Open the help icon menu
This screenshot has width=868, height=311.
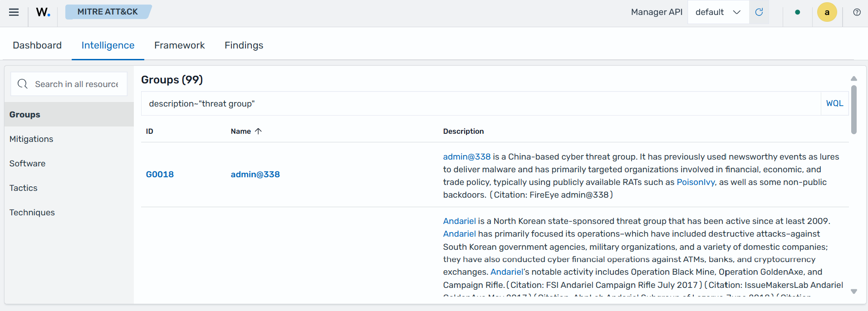point(857,12)
